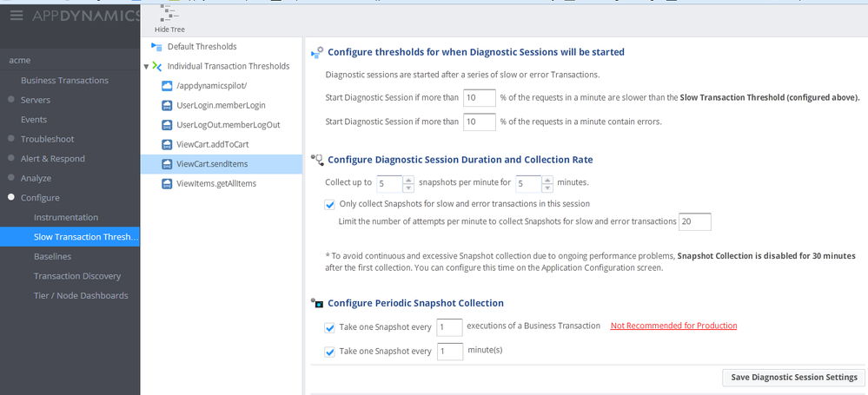Click the Hide Tree toolbar icon
The image size is (868, 395).
click(x=169, y=13)
